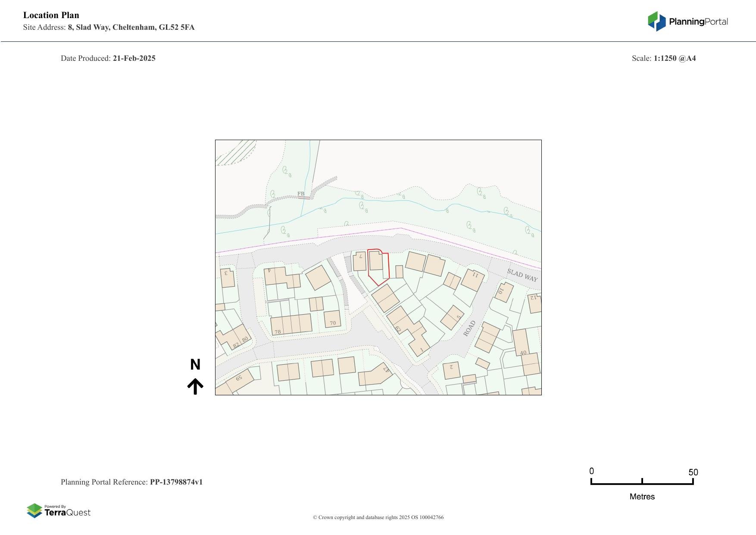Select building number 70 on the map
This screenshot has width=756, height=535.
coord(332,322)
